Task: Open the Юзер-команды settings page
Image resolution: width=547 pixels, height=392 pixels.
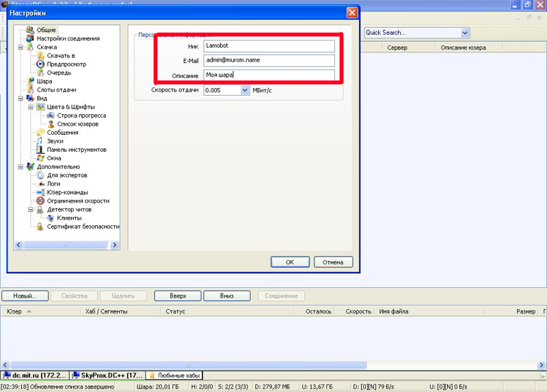Action: coord(67,192)
